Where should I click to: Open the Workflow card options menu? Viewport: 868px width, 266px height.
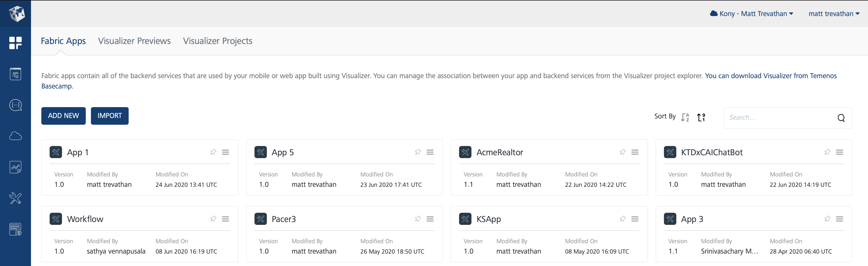click(x=226, y=219)
